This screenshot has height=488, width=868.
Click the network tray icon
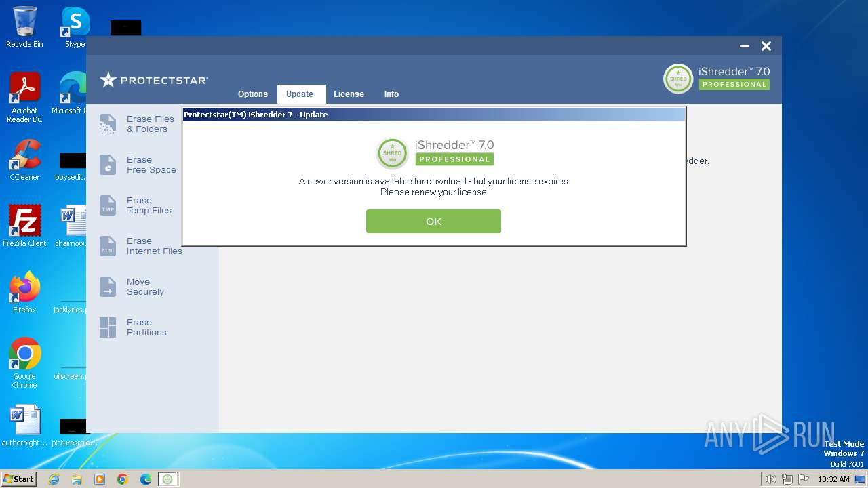(787, 479)
